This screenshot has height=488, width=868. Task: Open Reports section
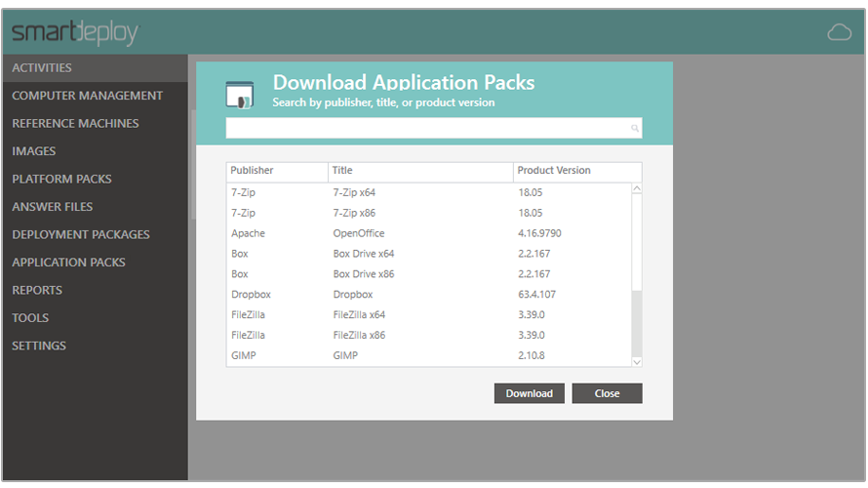(x=95, y=290)
